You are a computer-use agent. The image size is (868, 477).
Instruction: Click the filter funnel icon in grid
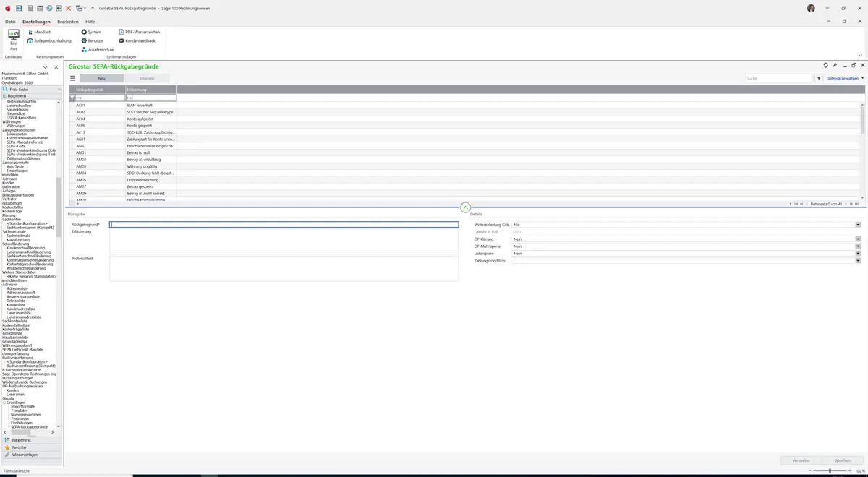[72, 97]
